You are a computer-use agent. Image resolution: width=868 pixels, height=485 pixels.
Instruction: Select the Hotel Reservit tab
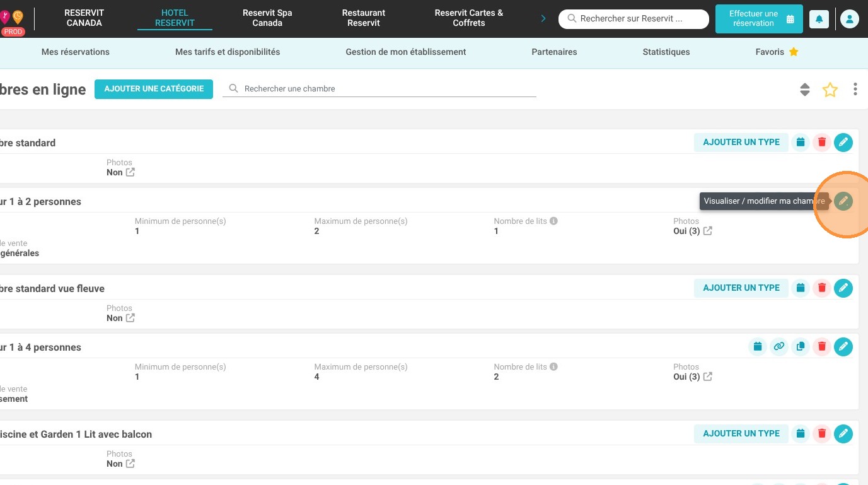pos(175,18)
